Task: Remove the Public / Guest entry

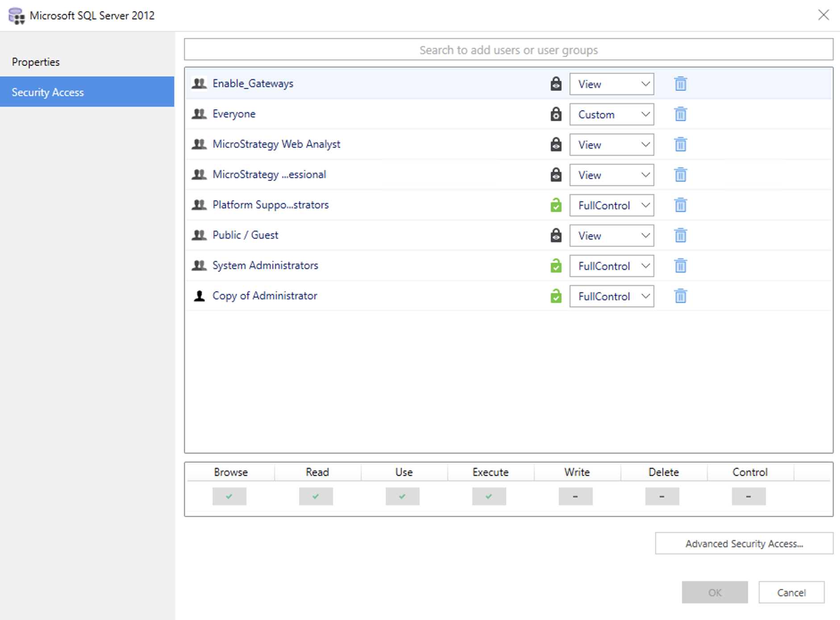Action: click(680, 236)
